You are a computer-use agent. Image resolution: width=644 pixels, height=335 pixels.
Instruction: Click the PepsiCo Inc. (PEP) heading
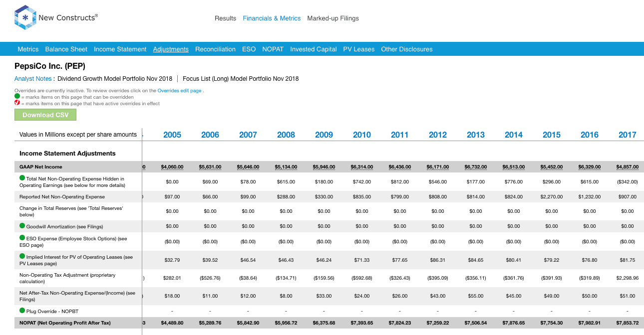pos(50,66)
